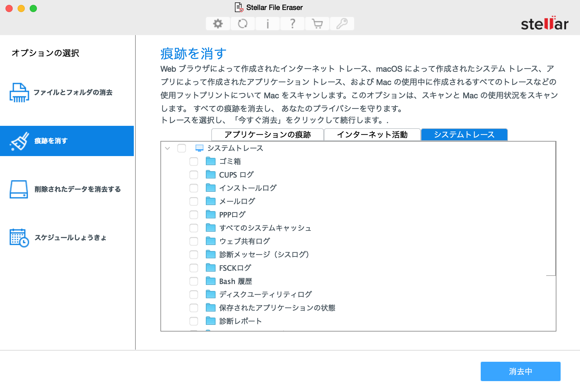Check the 診断メッセージ（シスログ）checkbox

coord(194,255)
